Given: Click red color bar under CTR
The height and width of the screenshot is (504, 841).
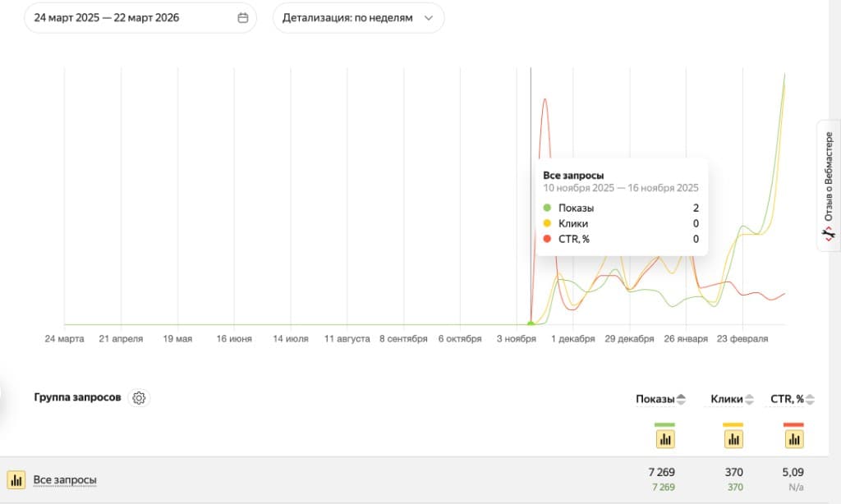Looking at the screenshot, I should (x=793, y=424).
